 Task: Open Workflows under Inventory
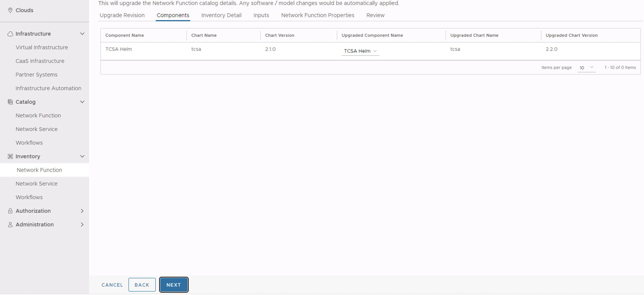pyautogui.click(x=29, y=197)
